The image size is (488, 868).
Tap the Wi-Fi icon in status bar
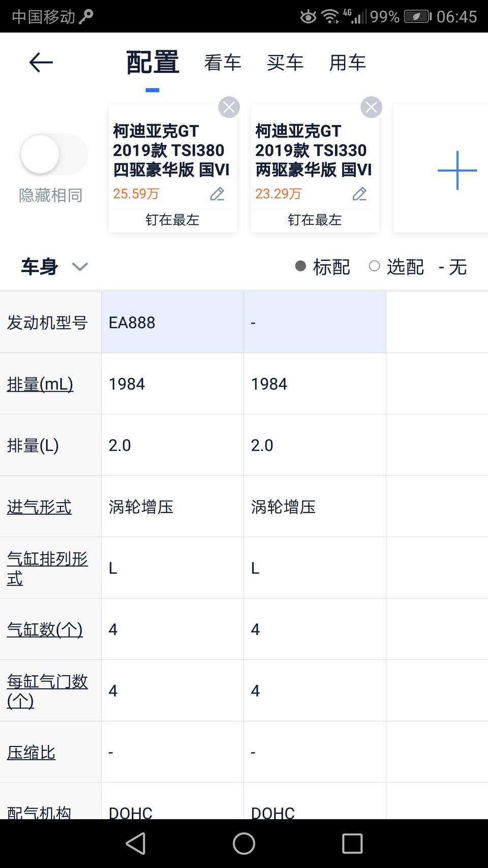pyautogui.click(x=330, y=16)
